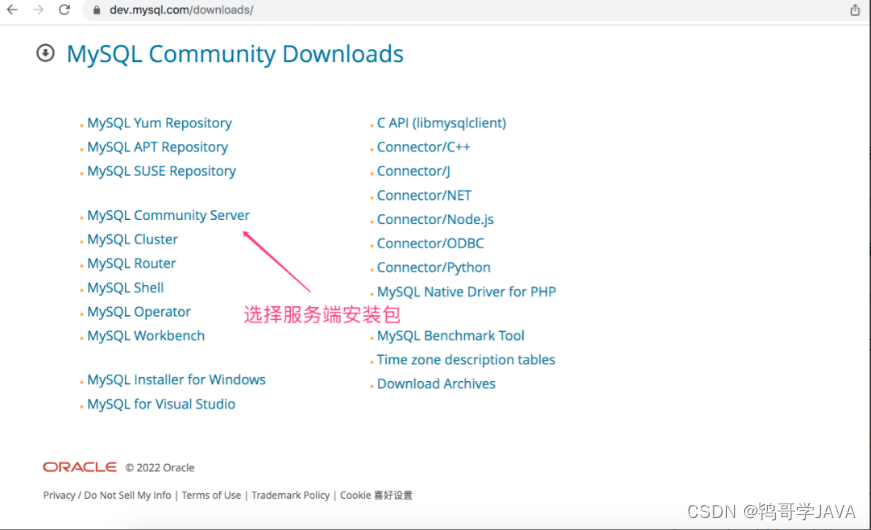Open the Connector/NET link
Viewport: 871px width, 530px height.
pyautogui.click(x=424, y=196)
